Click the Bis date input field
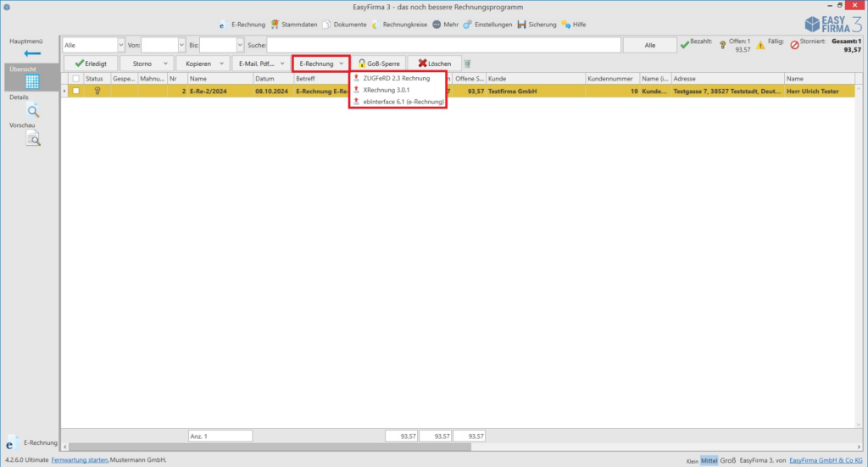 (218, 45)
